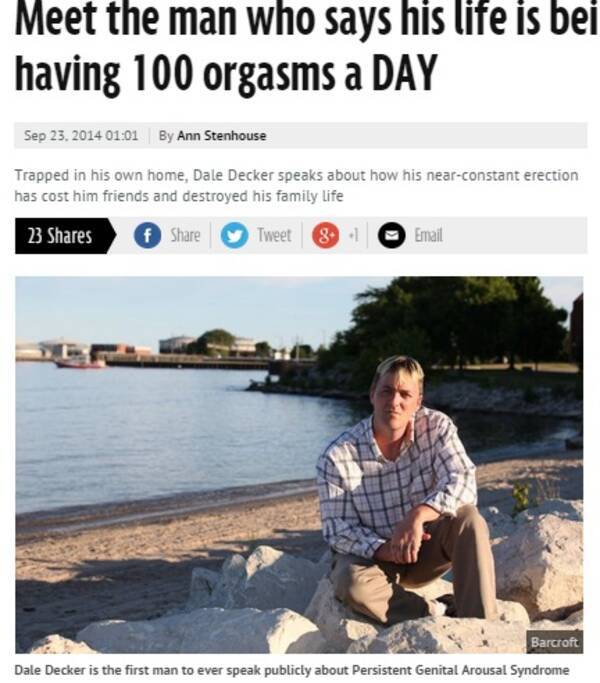Click the Sep 23, 2014 publication date
Screen dimensions: 600x683
(x=81, y=135)
